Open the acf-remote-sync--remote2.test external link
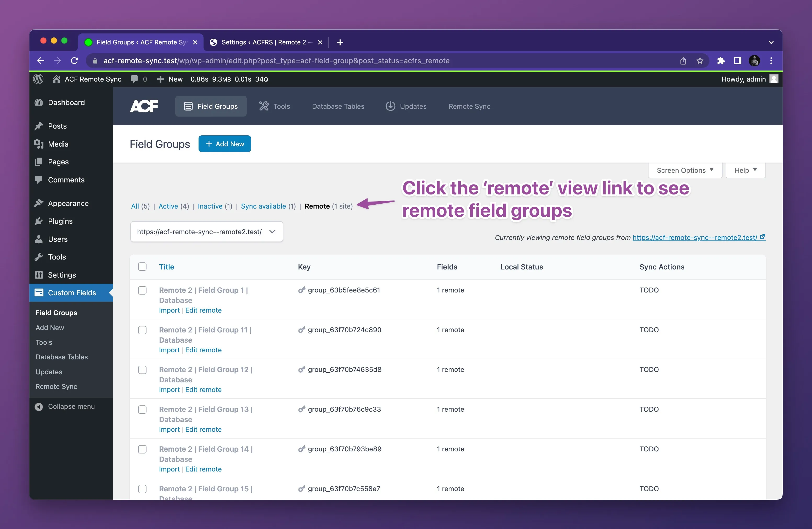 [699, 238]
